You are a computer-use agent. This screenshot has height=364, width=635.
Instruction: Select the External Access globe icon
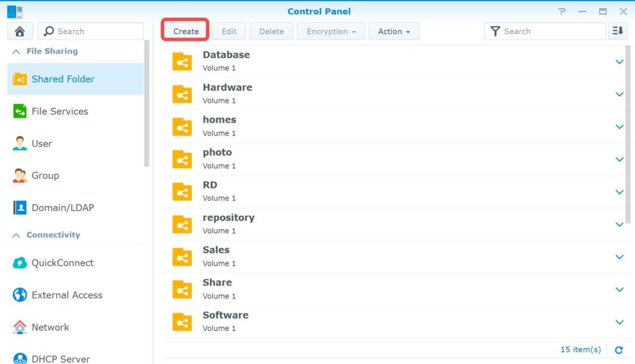(20, 295)
